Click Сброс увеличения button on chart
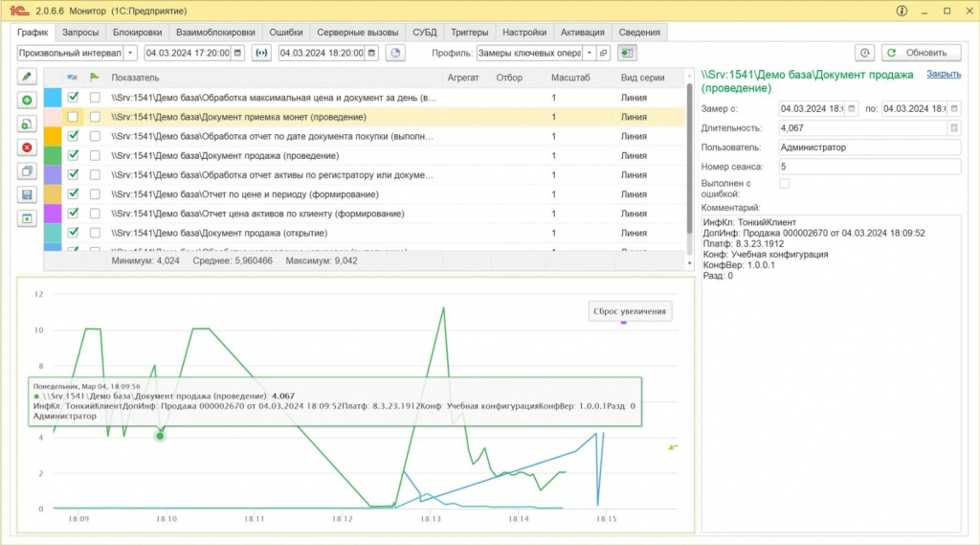 (x=630, y=311)
